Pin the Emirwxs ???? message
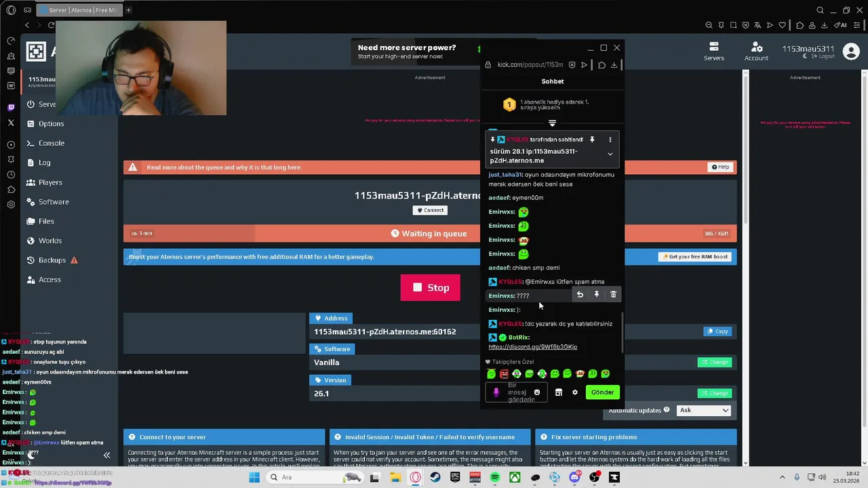Viewport: 868px width, 488px height. tap(597, 295)
